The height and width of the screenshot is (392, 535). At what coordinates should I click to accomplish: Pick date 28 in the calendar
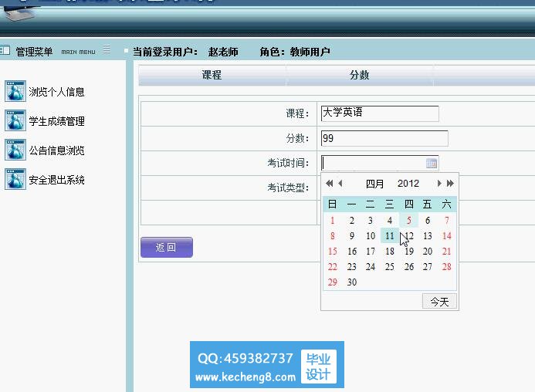tap(447, 267)
